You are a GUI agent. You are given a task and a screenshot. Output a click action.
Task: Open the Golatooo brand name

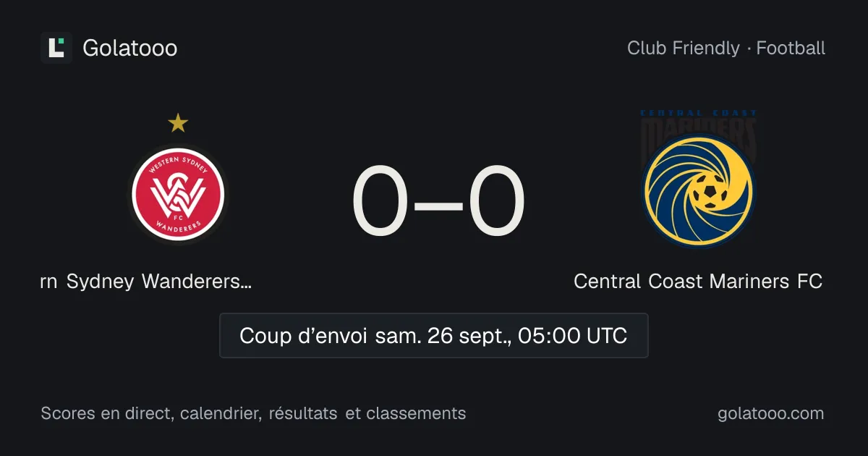tap(130, 48)
